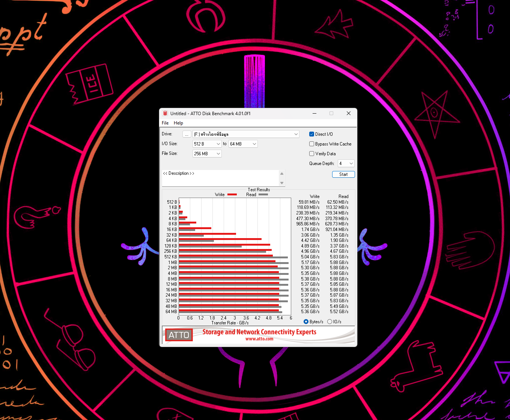Click the 1 MB write result '5.17 GB/s'
This screenshot has width=510, height=420.
pos(310,262)
